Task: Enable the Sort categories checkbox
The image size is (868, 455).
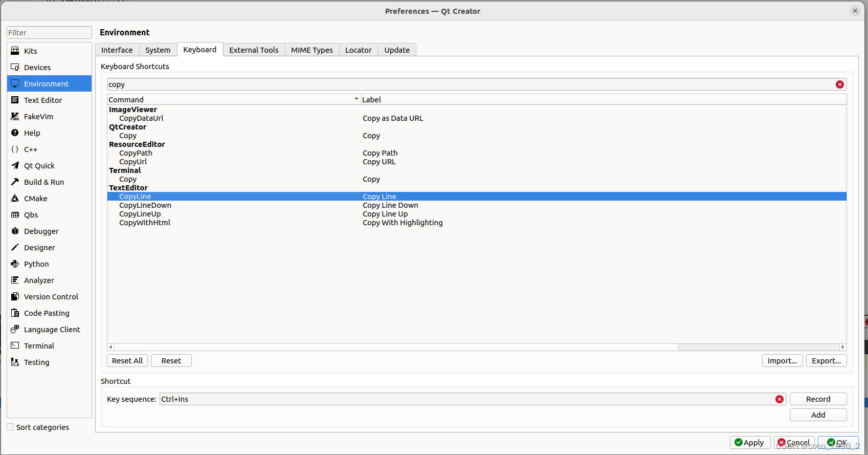Action: tap(10, 427)
